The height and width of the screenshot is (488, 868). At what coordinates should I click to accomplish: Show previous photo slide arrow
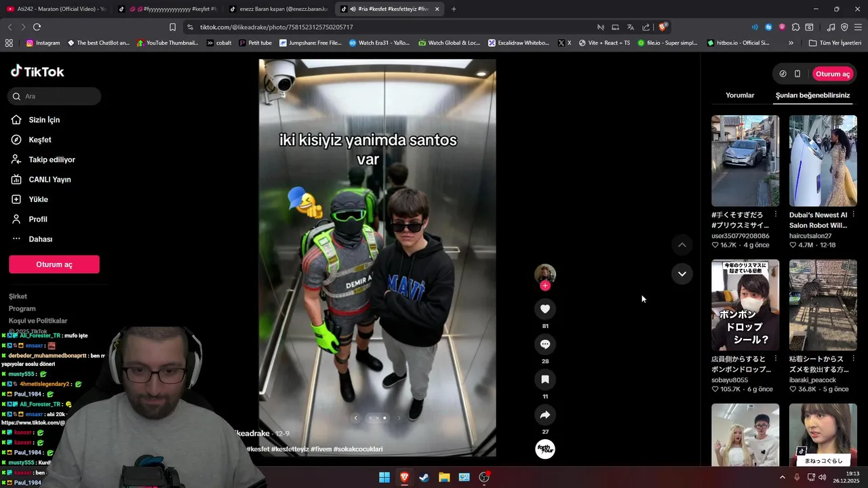pos(355,418)
